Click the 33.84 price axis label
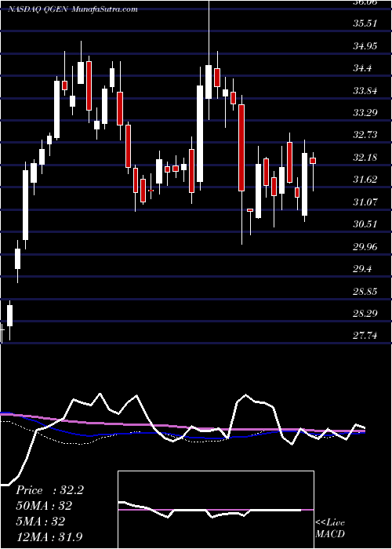Viewport: 392px width, 549px height. 365,91
